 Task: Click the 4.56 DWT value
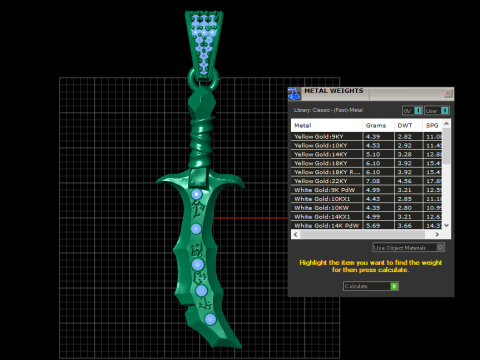(404, 181)
